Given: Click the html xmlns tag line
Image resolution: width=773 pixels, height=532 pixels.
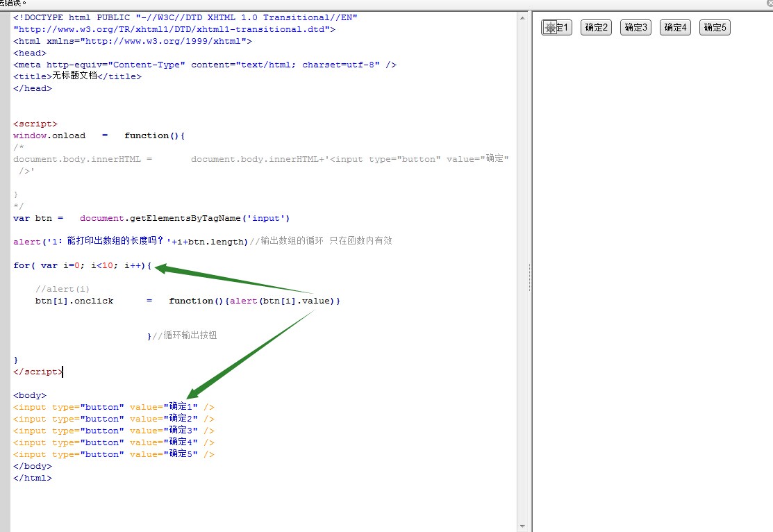Looking at the screenshot, I should [133, 41].
